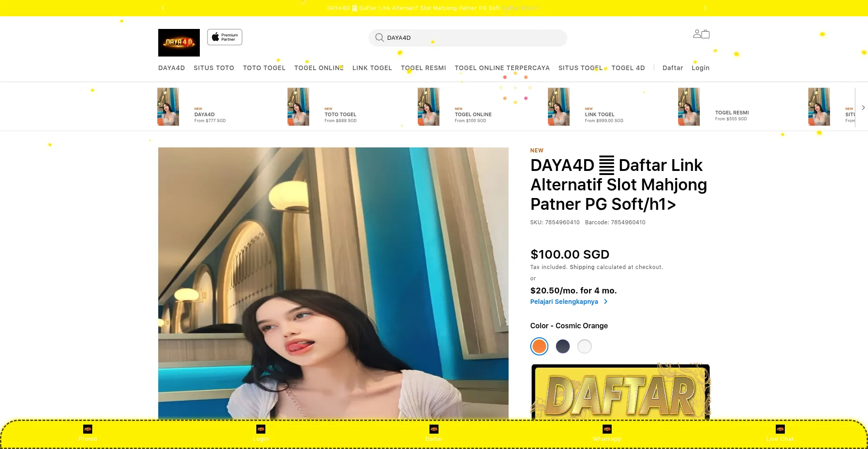The height and width of the screenshot is (449, 868).
Task: Open the user account icon
Action: (x=697, y=34)
